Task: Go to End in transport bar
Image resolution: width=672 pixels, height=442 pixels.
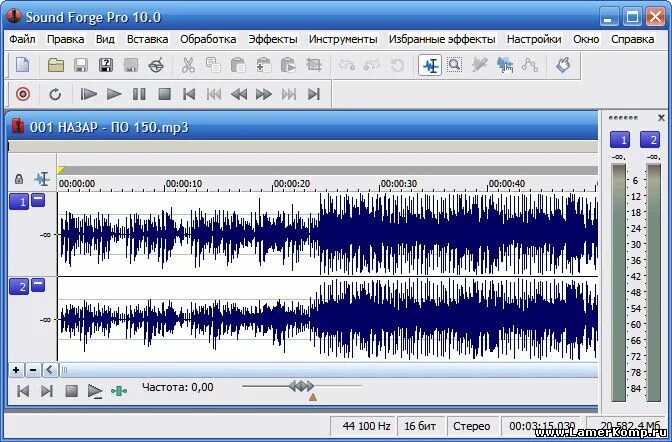Action: [314, 94]
